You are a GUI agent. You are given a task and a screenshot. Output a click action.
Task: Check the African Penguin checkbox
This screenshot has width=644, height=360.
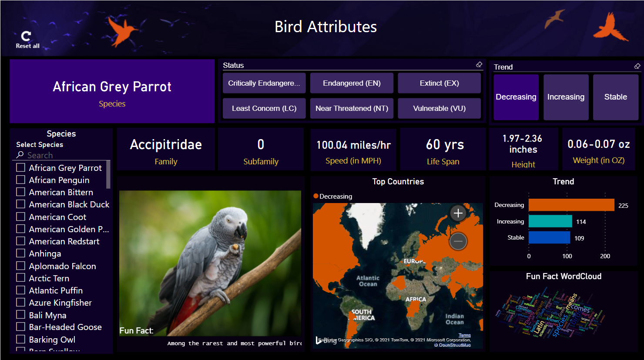pos(20,180)
